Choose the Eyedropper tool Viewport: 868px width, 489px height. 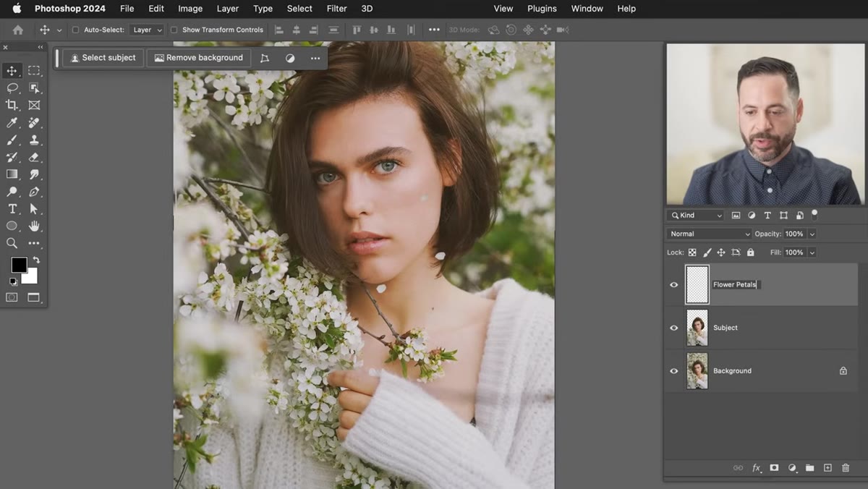coord(12,123)
